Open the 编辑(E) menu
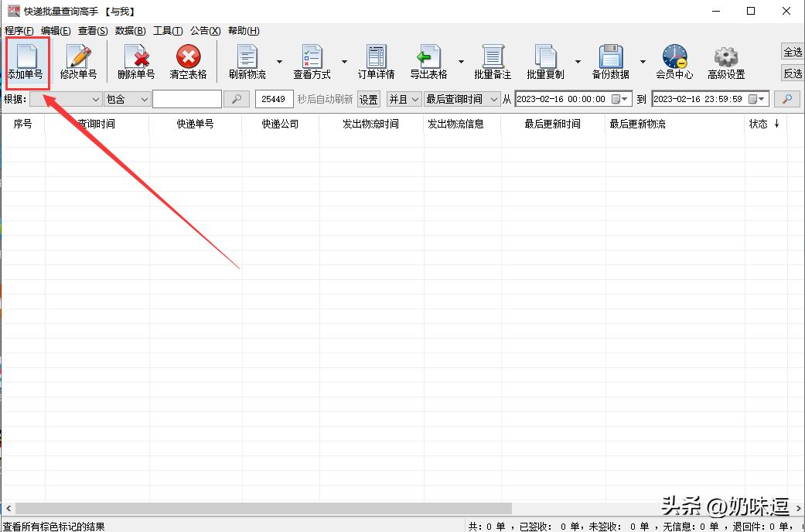The height and width of the screenshot is (532, 805). [x=56, y=31]
